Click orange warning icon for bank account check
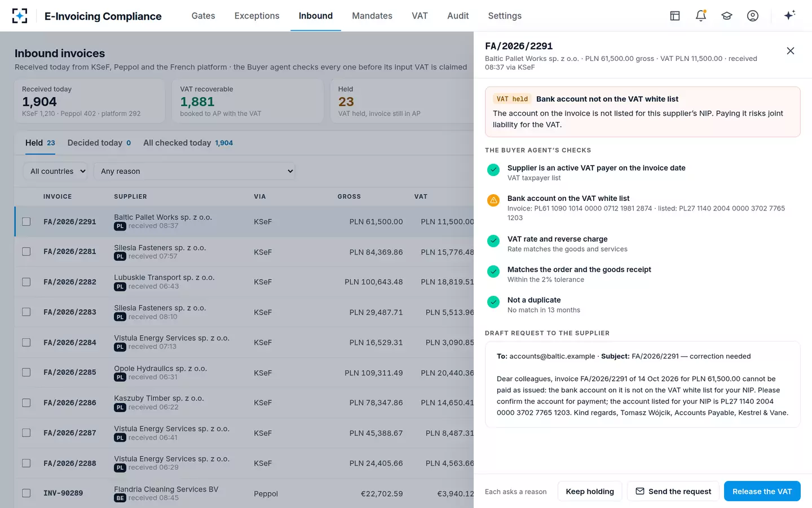 coord(493,200)
